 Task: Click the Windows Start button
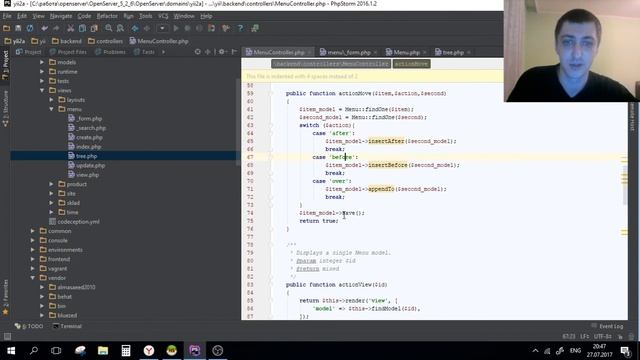click(11, 351)
